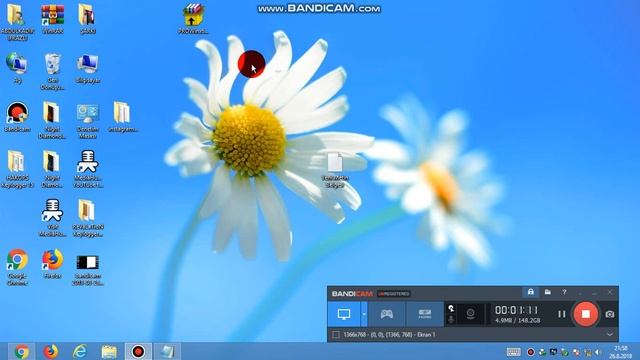Select the Recycle Bin desktop icon

tap(52, 71)
